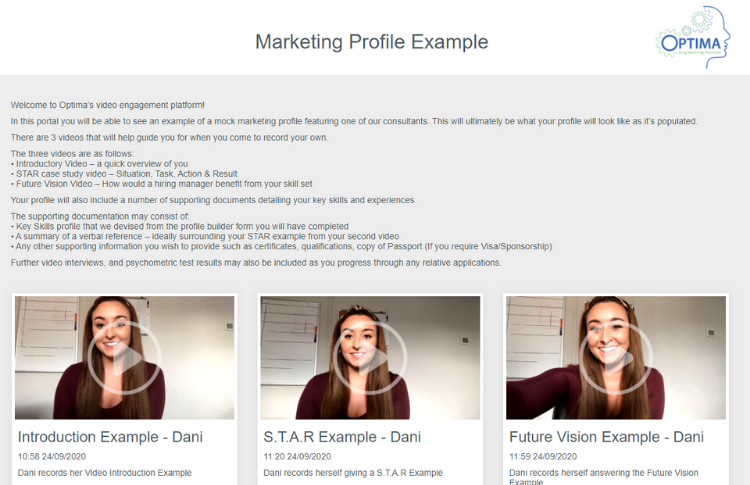This screenshot has width=750, height=485.
Task: Click the 11:20 24/09/2020 timestamp
Action: pos(297,456)
